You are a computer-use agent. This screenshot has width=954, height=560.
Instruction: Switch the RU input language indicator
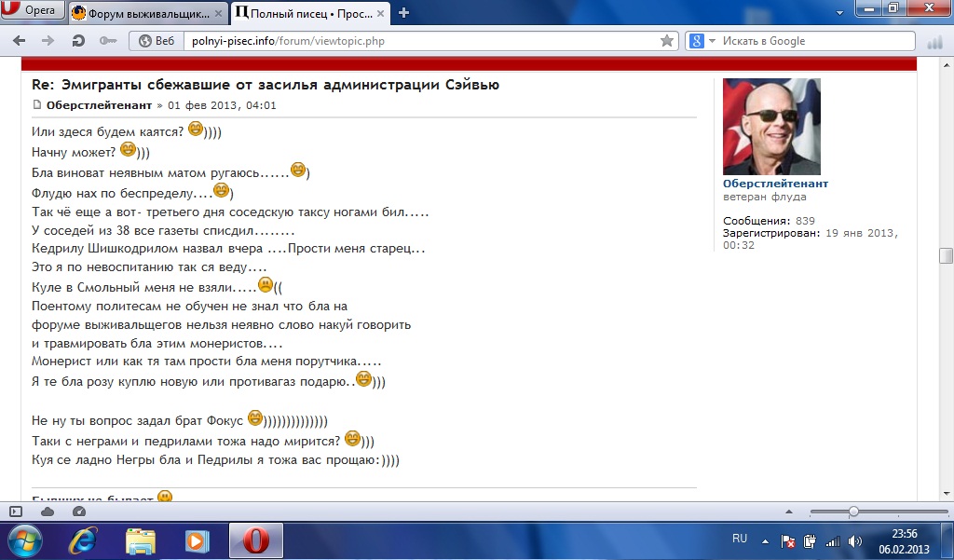click(x=739, y=539)
